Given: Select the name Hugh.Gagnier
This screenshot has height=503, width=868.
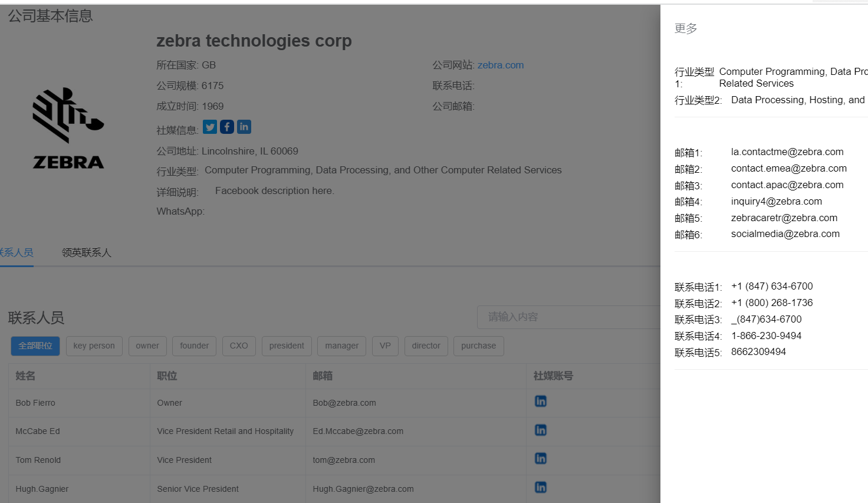Looking at the screenshot, I should pyautogui.click(x=42, y=489).
